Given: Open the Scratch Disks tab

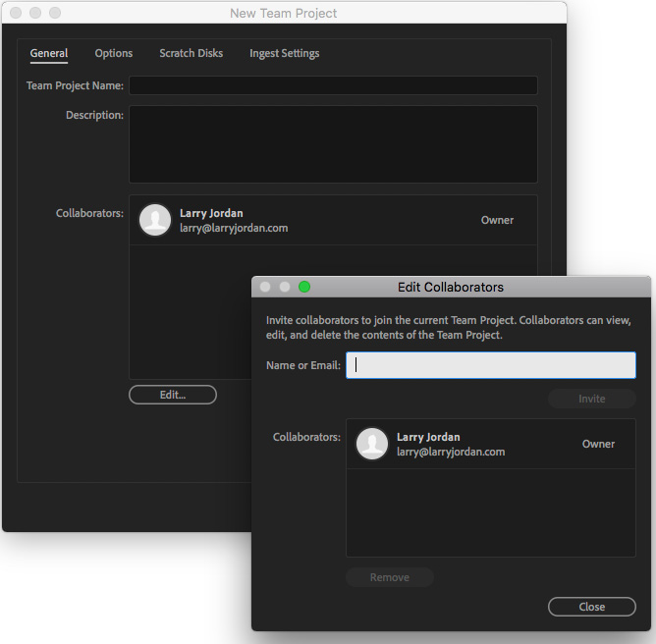Looking at the screenshot, I should tap(191, 54).
